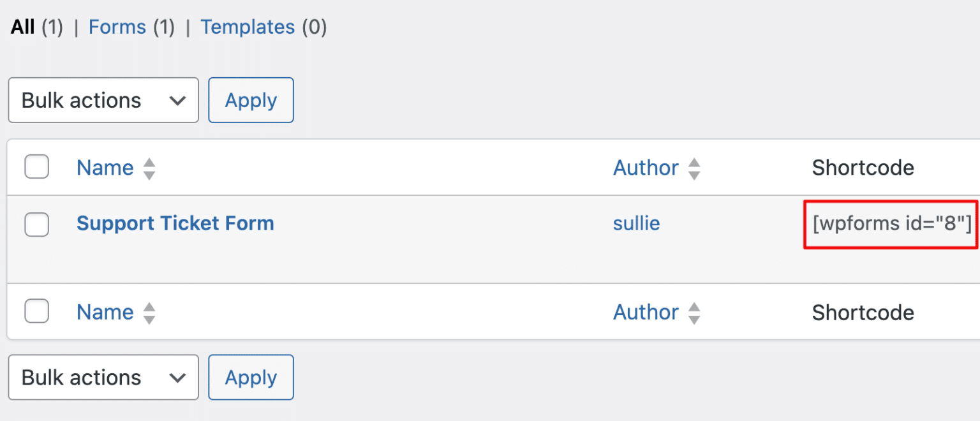
Task: Select all forms via the top header checkbox
Action: [x=36, y=166]
